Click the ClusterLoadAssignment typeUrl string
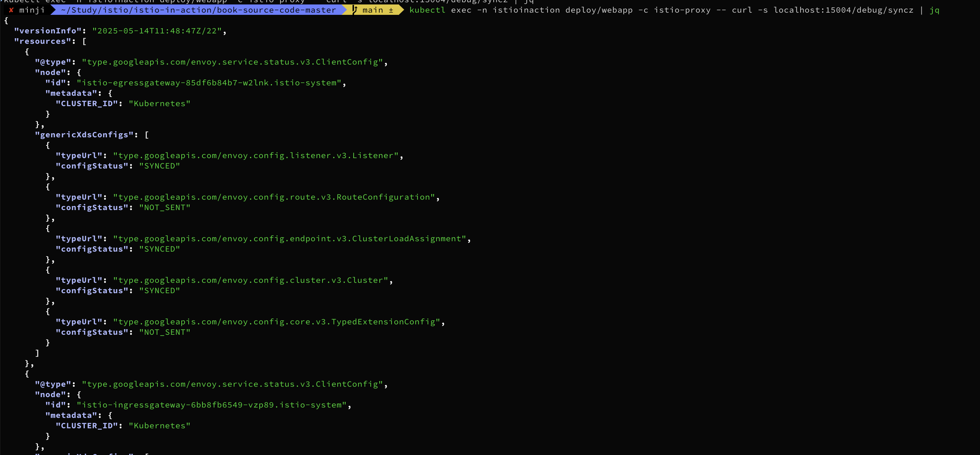Screen dimensions: 980x455 [x=289, y=239]
